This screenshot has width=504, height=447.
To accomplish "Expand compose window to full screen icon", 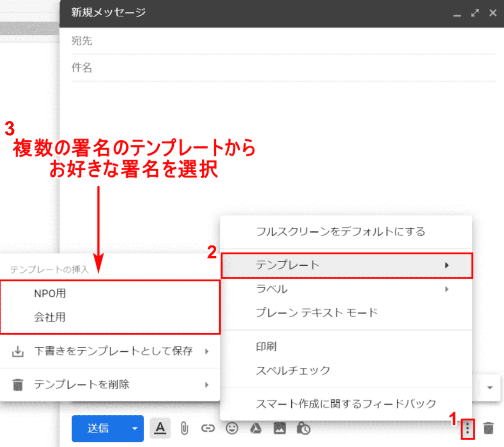I will [x=475, y=13].
